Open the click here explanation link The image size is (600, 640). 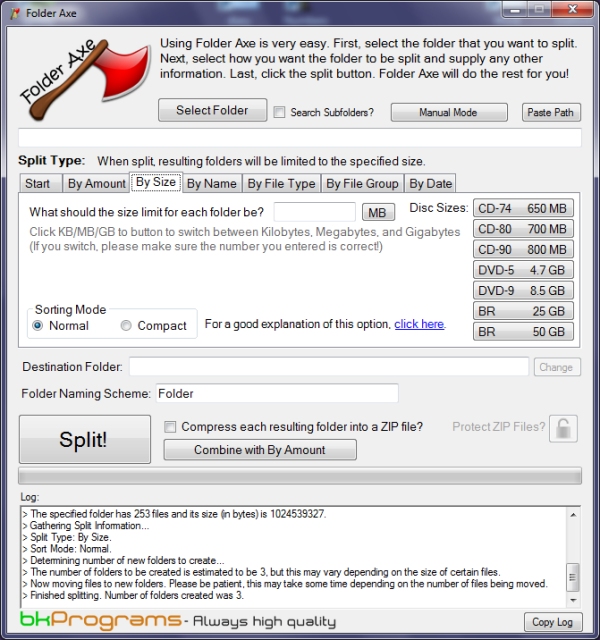coord(419,324)
